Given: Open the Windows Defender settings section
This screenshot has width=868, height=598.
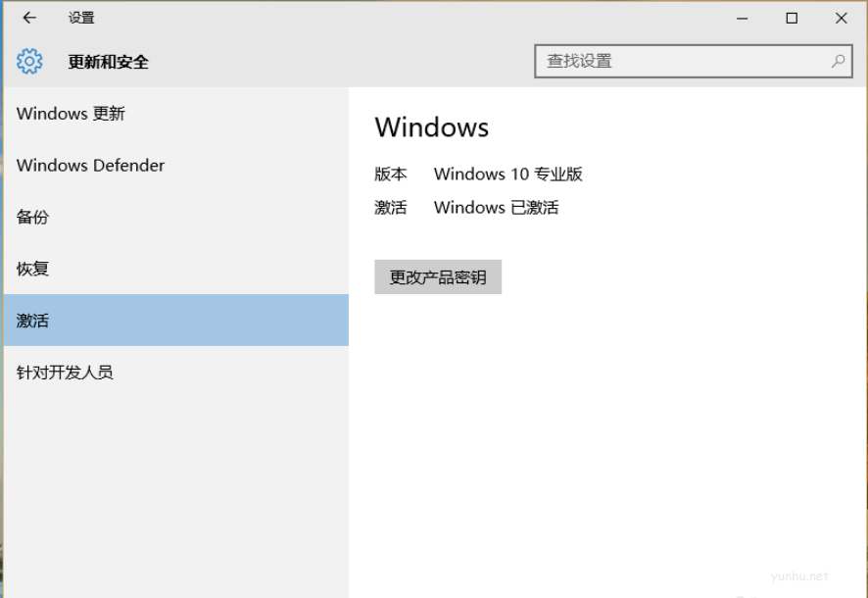Looking at the screenshot, I should [90, 166].
